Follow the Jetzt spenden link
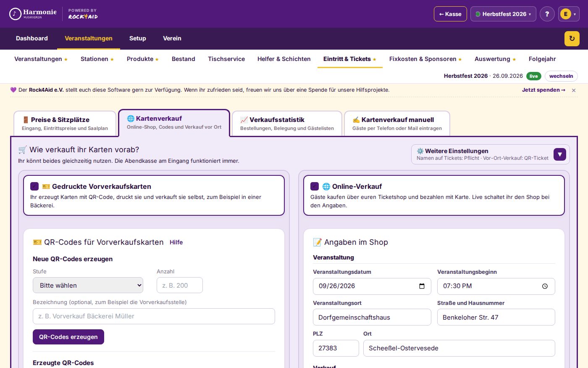This screenshot has height=368, width=588. (543, 90)
